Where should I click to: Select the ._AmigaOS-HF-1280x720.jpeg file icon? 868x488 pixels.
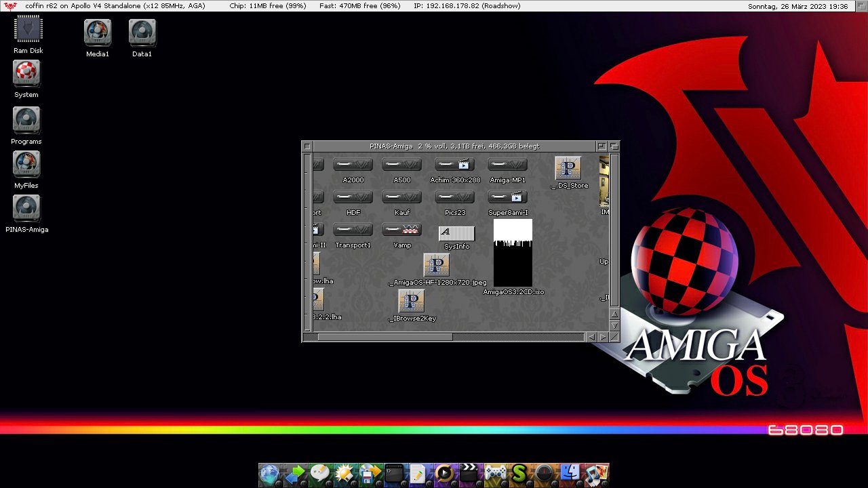tap(437, 265)
